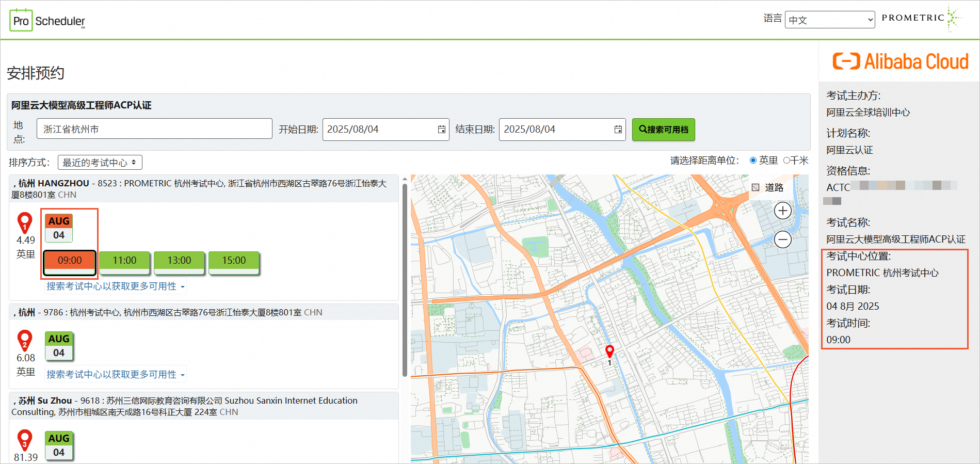Click the red location pin numbered 2 in list
Image resolution: width=980 pixels, height=464 pixels.
[x=25, y=341]
